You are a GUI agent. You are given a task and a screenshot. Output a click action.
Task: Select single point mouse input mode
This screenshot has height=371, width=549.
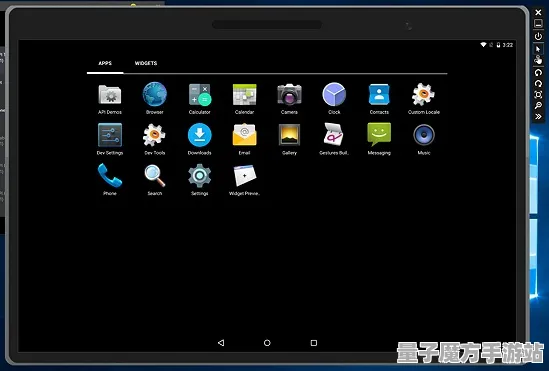538,49
